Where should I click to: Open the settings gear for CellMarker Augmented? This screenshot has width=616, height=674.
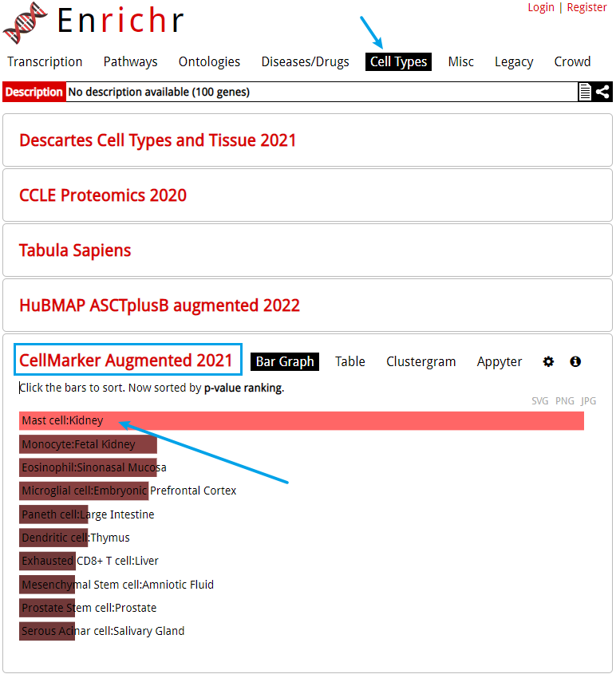(548, 361)
